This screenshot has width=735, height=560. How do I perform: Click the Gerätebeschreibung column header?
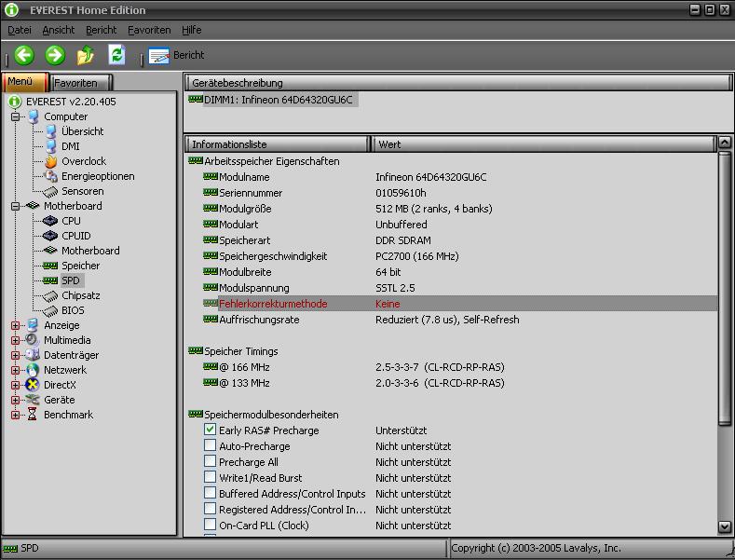(458, 83)
